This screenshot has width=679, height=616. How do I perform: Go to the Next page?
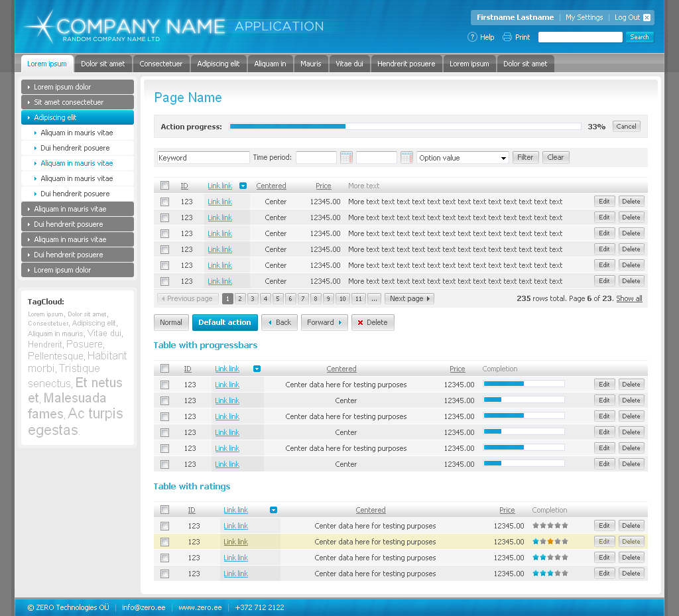409,298
